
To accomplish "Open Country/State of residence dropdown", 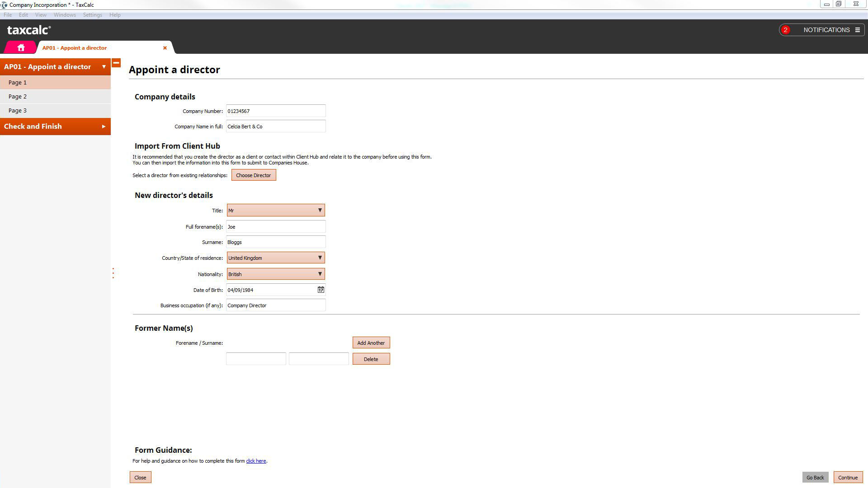I will point(320,258).
